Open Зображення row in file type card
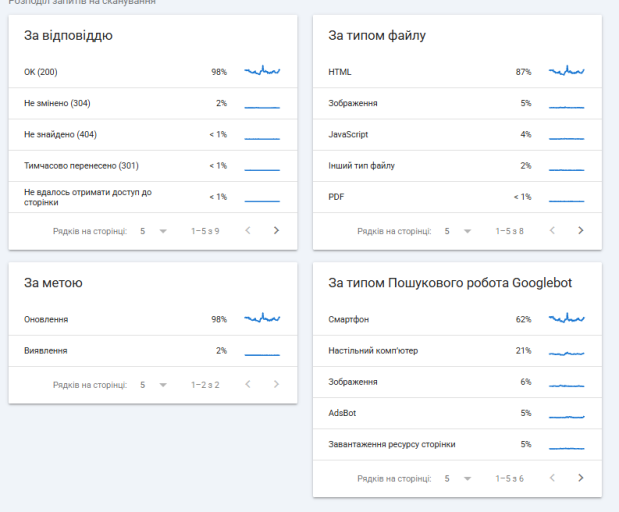619x512 pixels. point(457,103)
